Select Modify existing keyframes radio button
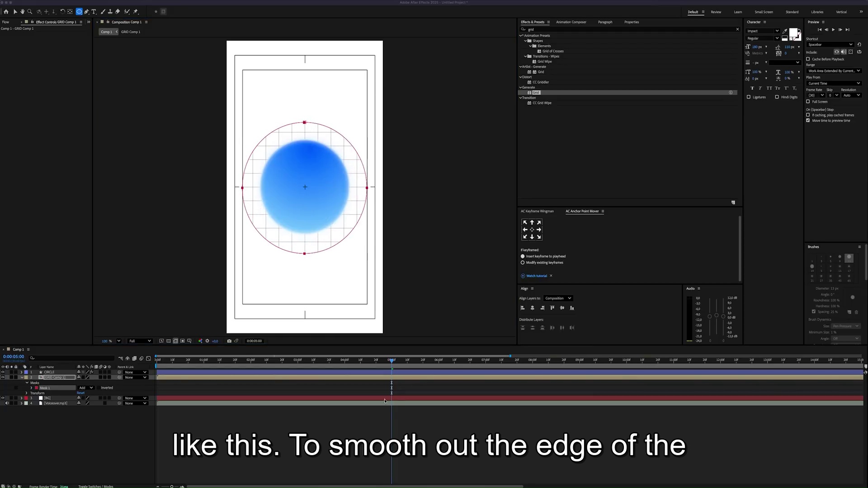The width and height of the screenshot is (868, 488). pos(523,263)
